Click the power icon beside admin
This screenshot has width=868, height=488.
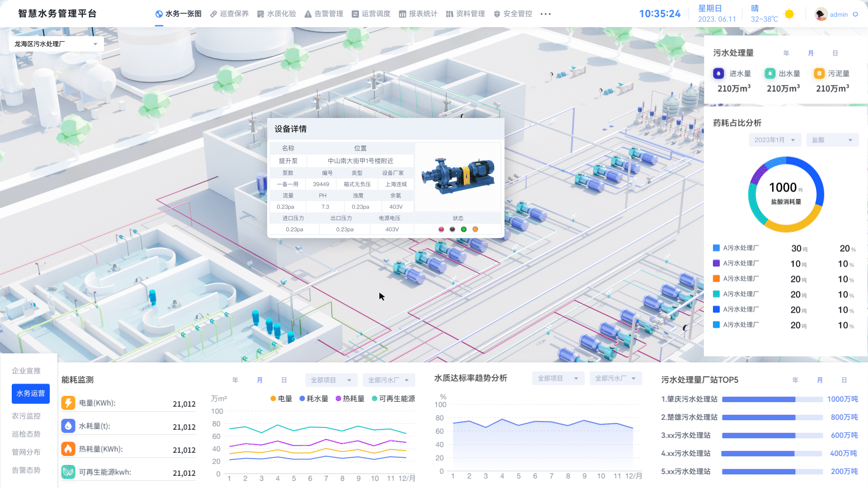click(855, 14)
